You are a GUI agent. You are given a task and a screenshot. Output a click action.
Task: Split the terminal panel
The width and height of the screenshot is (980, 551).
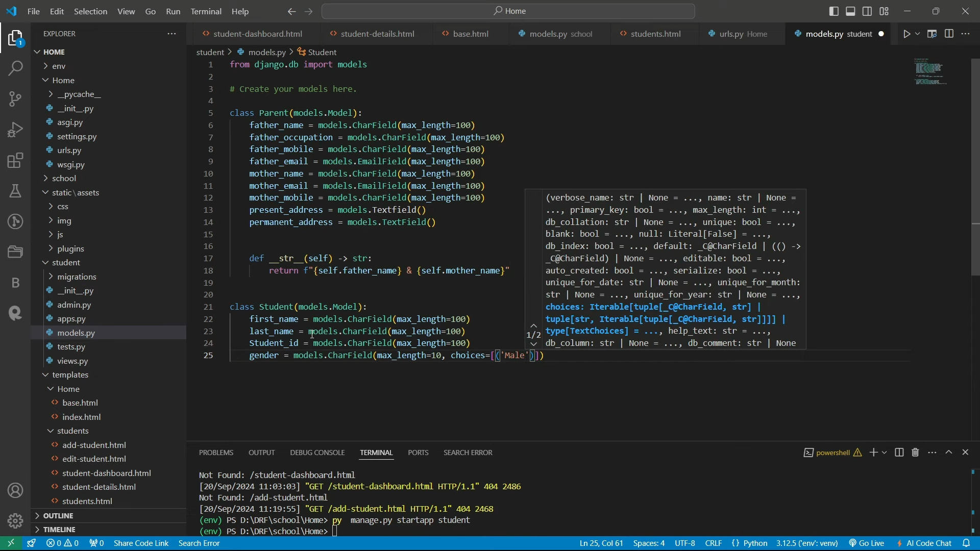click(899, 453)
